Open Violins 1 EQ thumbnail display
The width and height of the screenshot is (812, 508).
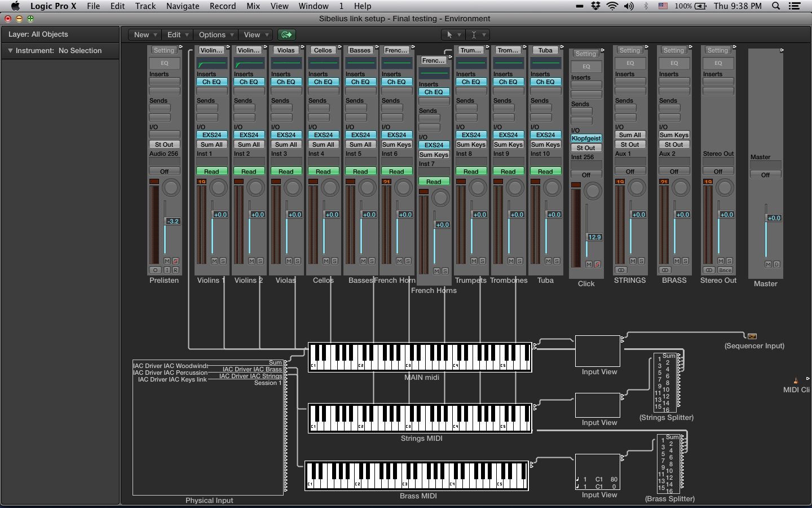click(x=211, y=63)
